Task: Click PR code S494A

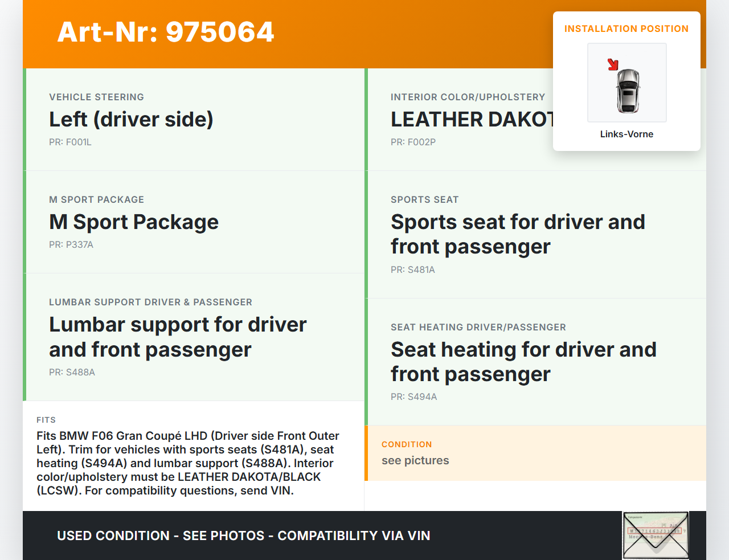Action: [x=413, y=397]
